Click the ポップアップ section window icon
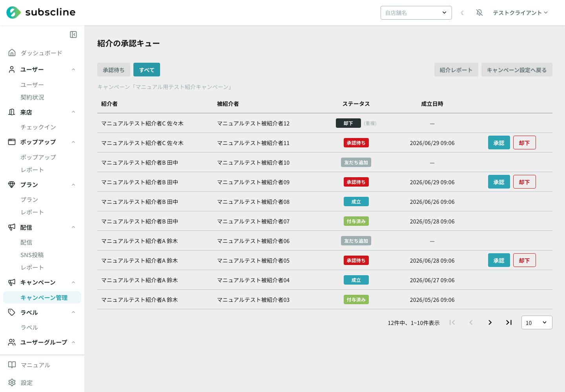The width and height of the screenshot is (565, 392). pos(12,142)
